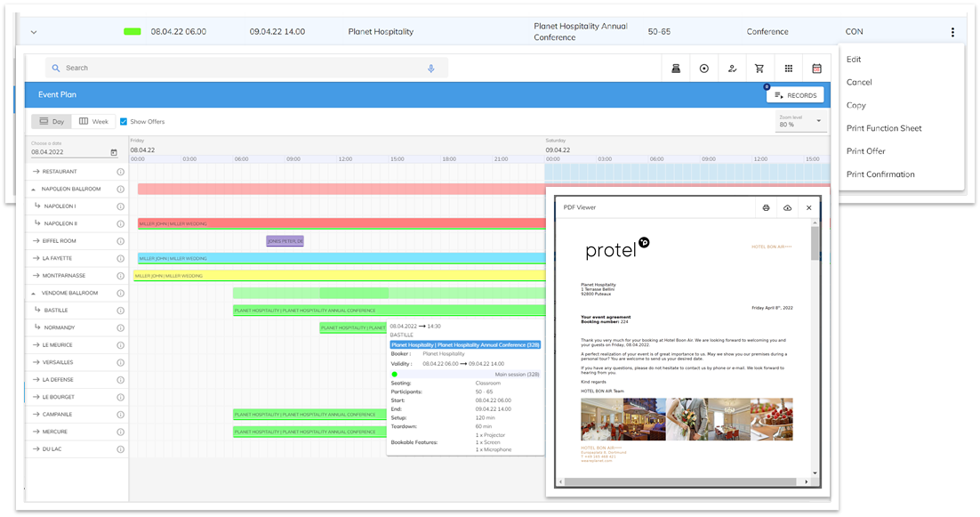Click the RECORDS button
The height and width of the screenshot is (517, 980).
pyautogui.click(x=795, y=95)
